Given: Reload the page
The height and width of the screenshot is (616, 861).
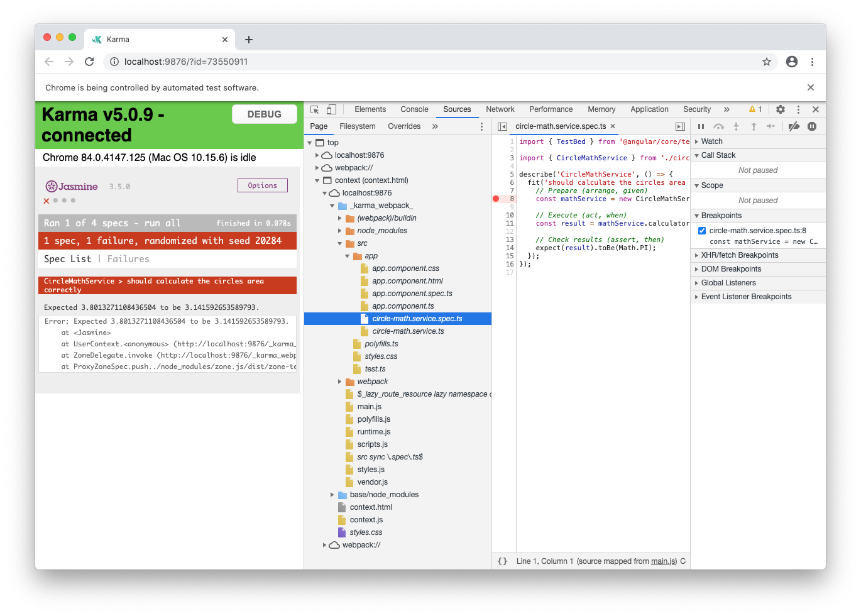Looking at the screenshot, I should click(89, 62).
